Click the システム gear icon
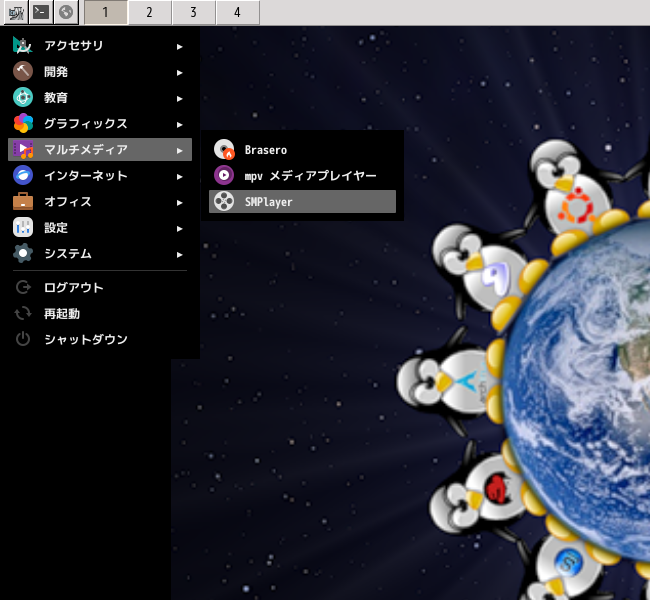The height and width of the screenshot is (600, 650). click(x=23, y=253)
